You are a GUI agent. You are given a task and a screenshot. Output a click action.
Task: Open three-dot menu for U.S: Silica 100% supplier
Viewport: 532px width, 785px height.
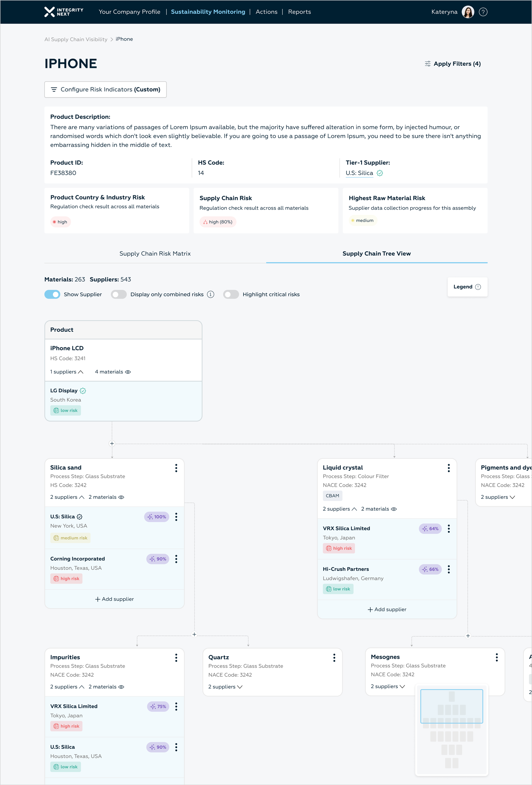(x=176, y=516)
